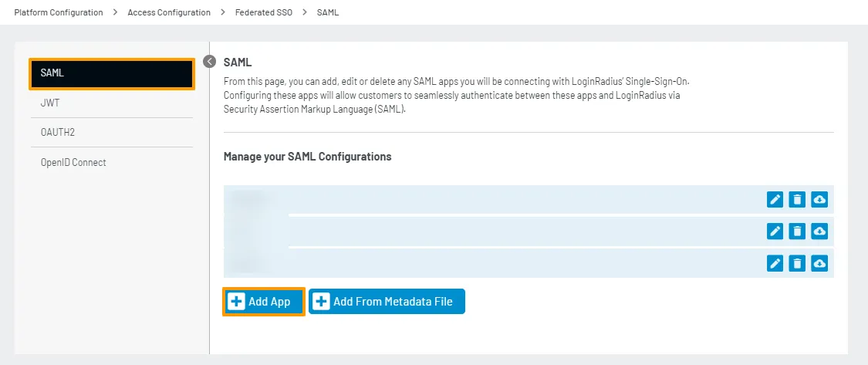The height and width of the screenshot is (365, 868).
Task: Collapse the sidebar with arrow button
Action: tap(209, 62)
